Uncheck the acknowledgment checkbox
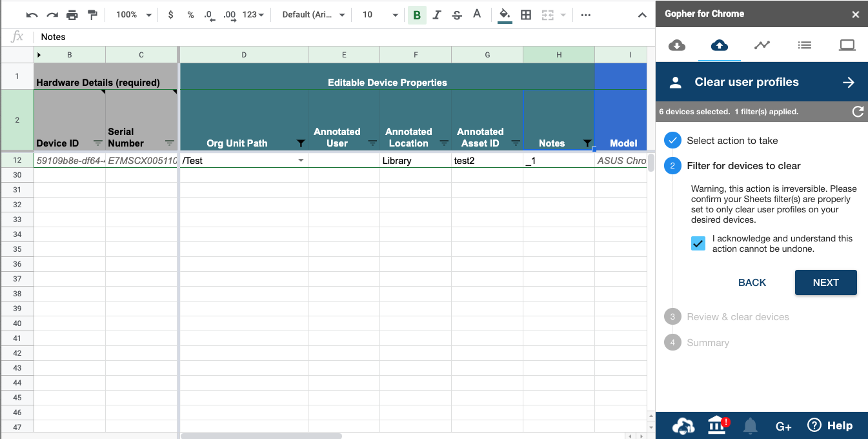The image size is (868, 439). [x=698, y=243]
